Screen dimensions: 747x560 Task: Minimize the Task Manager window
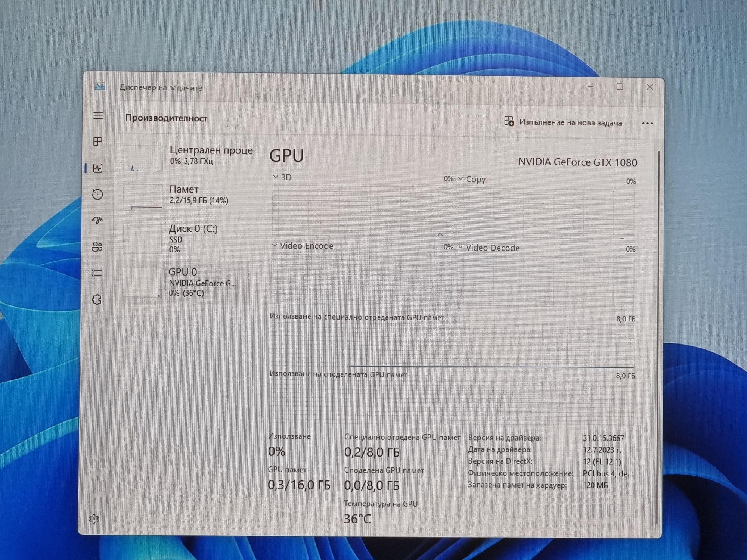click(591, 87)
